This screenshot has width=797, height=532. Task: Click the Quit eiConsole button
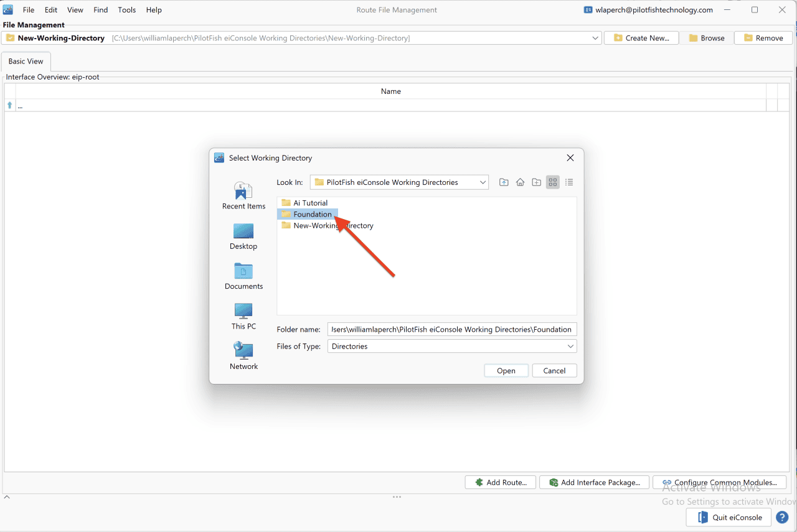(x=729, y=518)
